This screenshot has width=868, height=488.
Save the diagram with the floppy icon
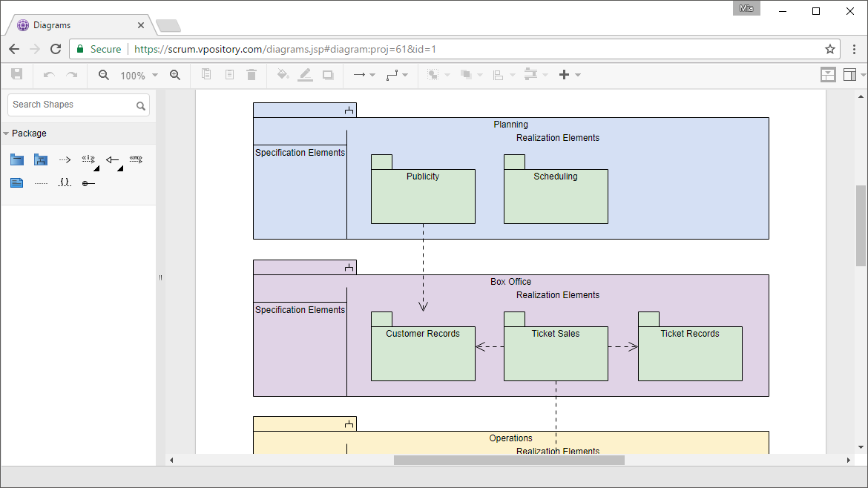tap(17, 74)
